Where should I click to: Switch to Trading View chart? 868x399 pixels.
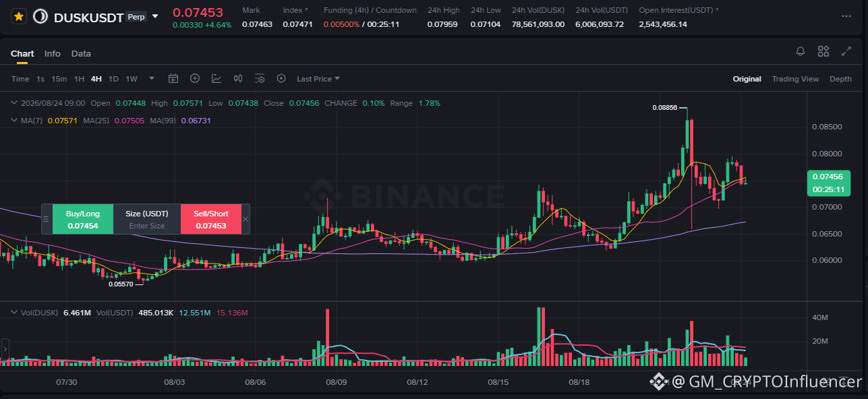click(795, 79)
